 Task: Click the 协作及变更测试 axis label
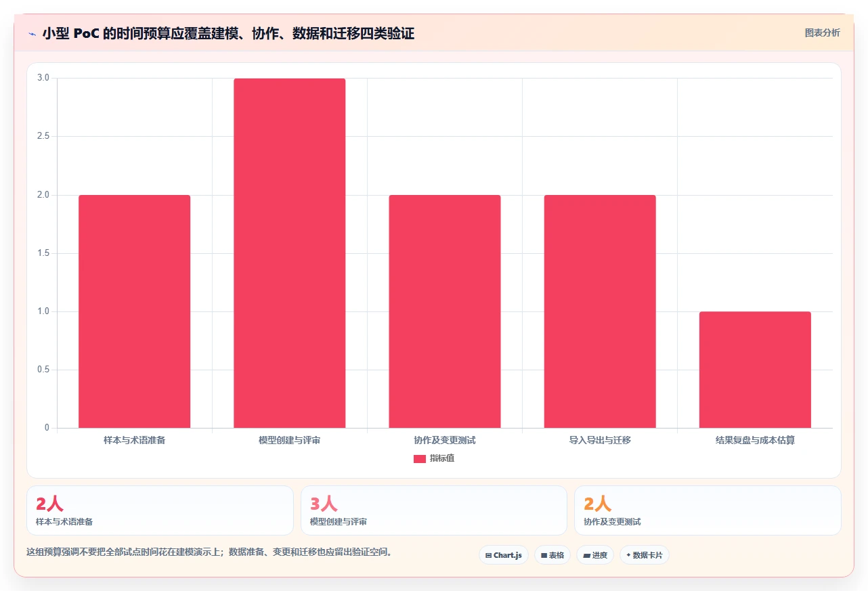[x=444, y=440]
